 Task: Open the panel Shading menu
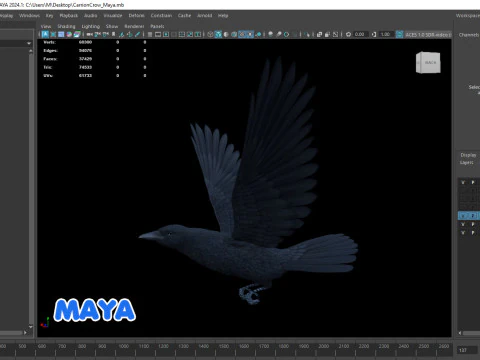(66, 26)
